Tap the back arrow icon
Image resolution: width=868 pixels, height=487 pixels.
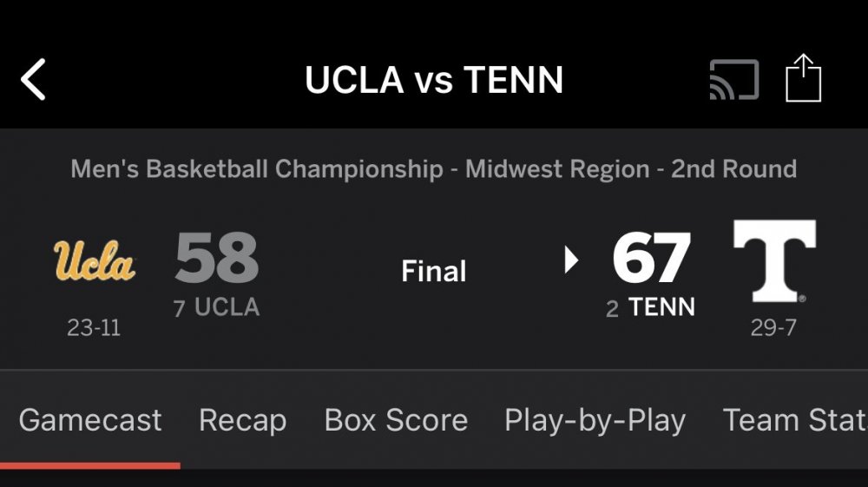click(x=33, y=81)
